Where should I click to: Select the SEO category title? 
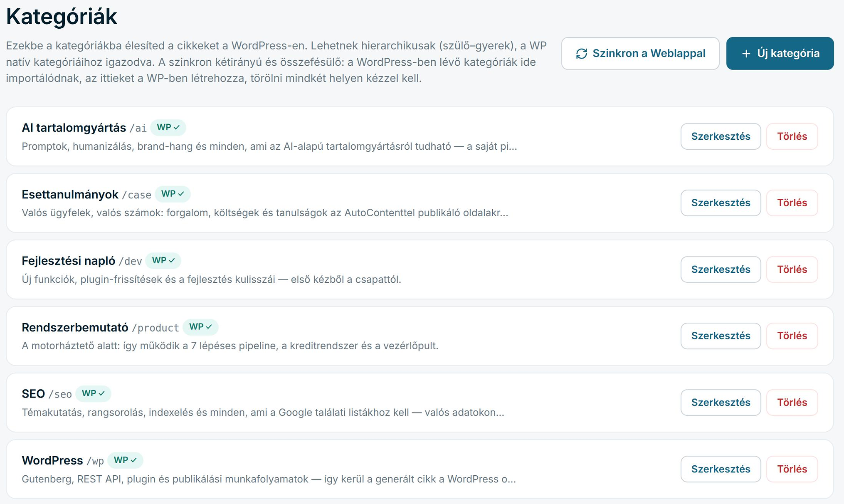pos(33,394)
